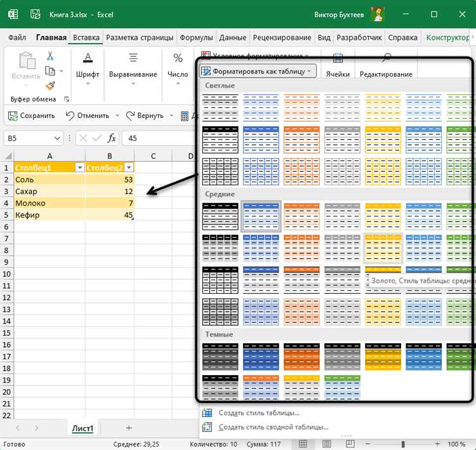This screenshot has height=450, width=476.
Task: Click the Insert Function fx icon
Action: point(111,138)
